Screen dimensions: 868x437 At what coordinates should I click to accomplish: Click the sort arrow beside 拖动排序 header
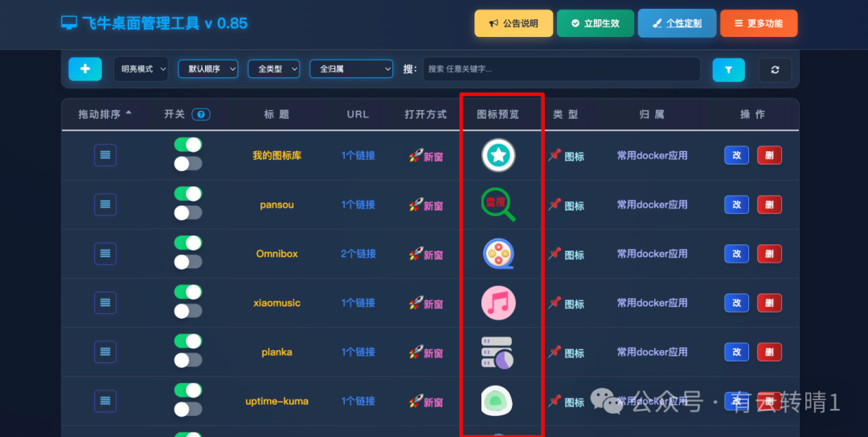(129, 112)
